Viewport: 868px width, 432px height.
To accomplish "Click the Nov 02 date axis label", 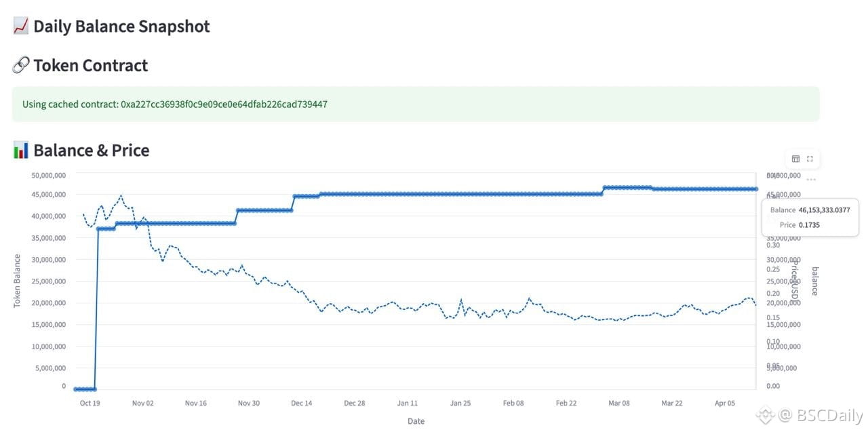I will [x=142, y=403].
